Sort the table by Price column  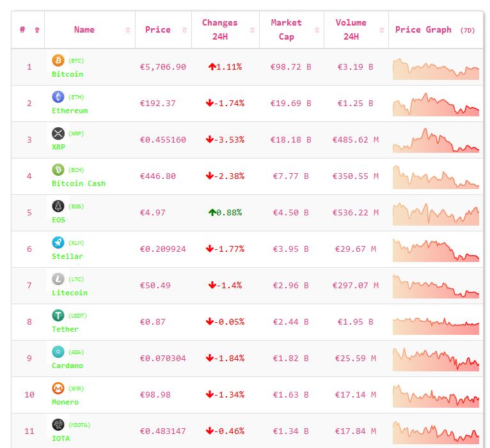(158, 30)
